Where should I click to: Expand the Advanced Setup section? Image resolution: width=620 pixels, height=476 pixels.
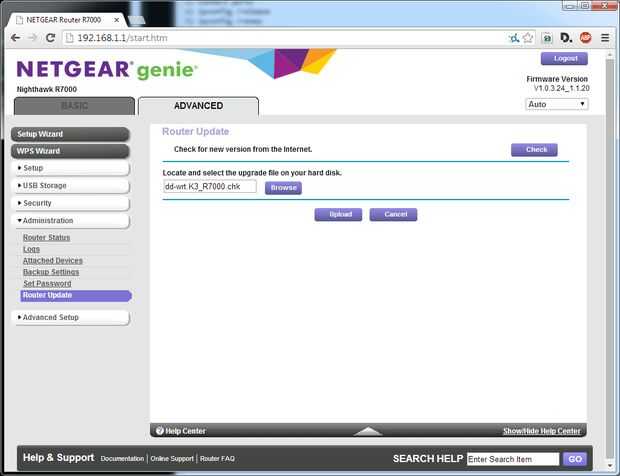pos(71,317)
